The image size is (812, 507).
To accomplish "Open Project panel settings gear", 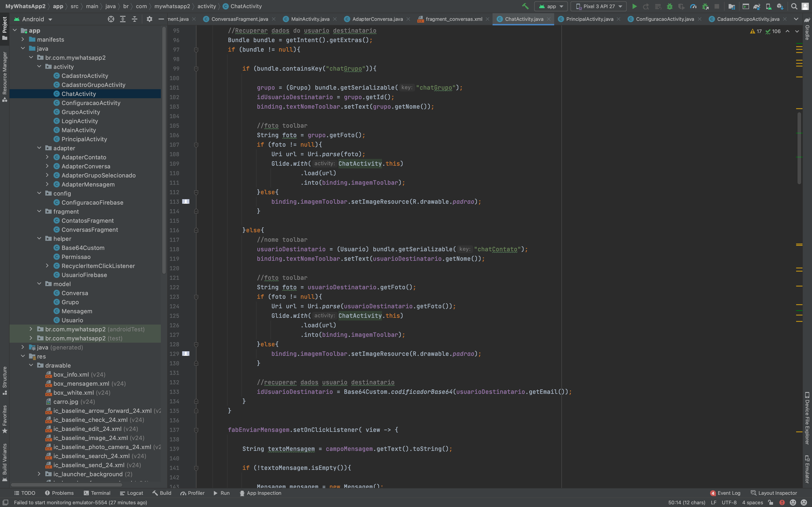I will [149, 19].
